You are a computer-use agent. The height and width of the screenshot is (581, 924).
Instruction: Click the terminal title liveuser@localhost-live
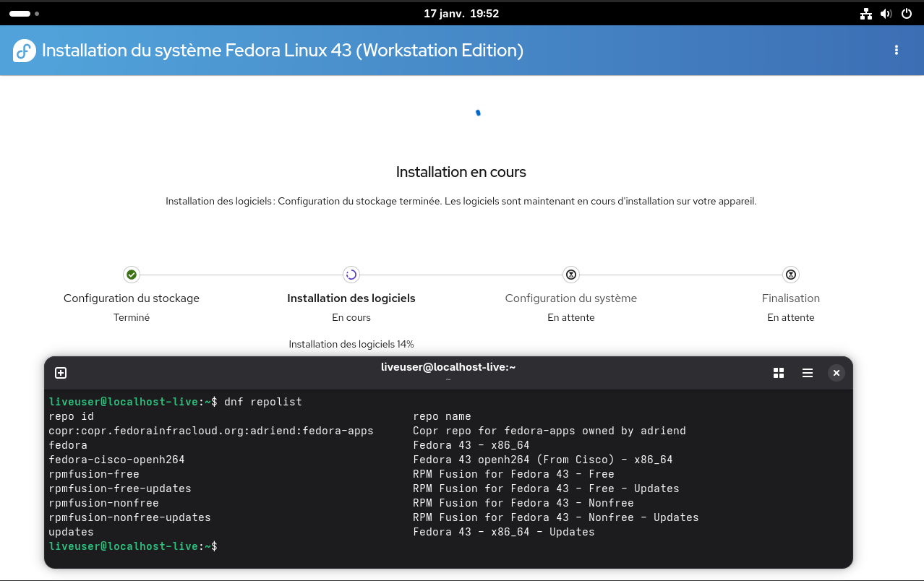[x=448, y=367]
